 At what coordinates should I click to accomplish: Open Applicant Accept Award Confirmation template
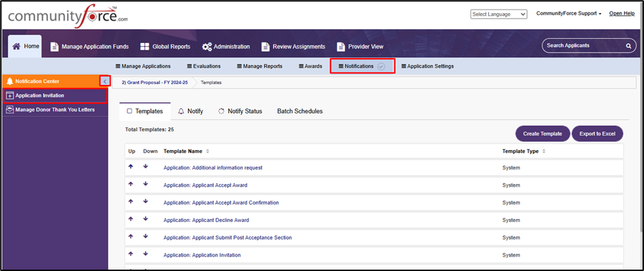click(221, 203)
